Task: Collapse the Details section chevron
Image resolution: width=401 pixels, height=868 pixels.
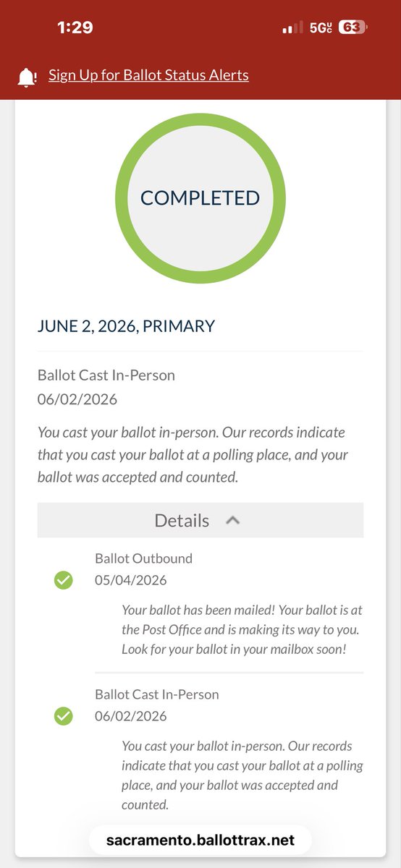Action: click(x=232, y=520)
